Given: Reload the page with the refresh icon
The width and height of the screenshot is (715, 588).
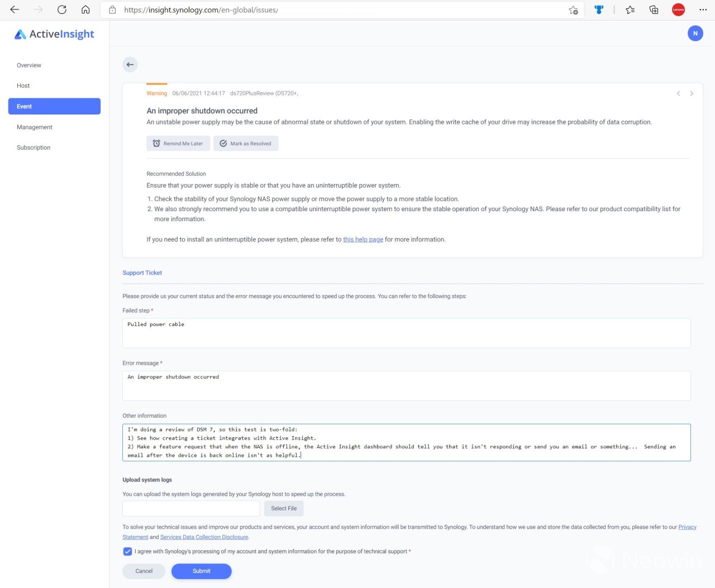Looking at the screenshot, I should point(62,9).
